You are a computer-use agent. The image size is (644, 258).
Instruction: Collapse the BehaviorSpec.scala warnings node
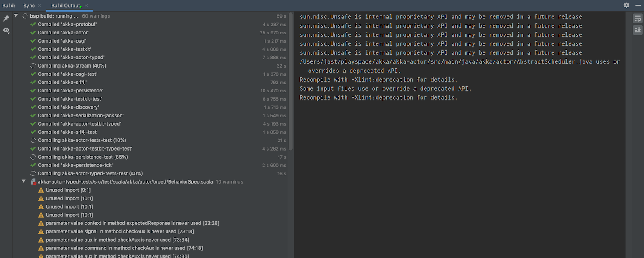pos(24,181)
